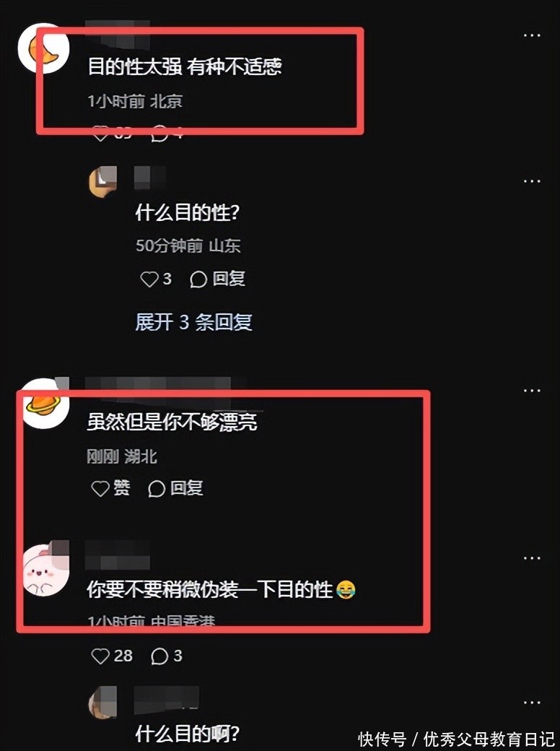Open the 3 replies bubble next to 28 likes
The height and width of the screenshot is (751, 560).
point(167,656)
